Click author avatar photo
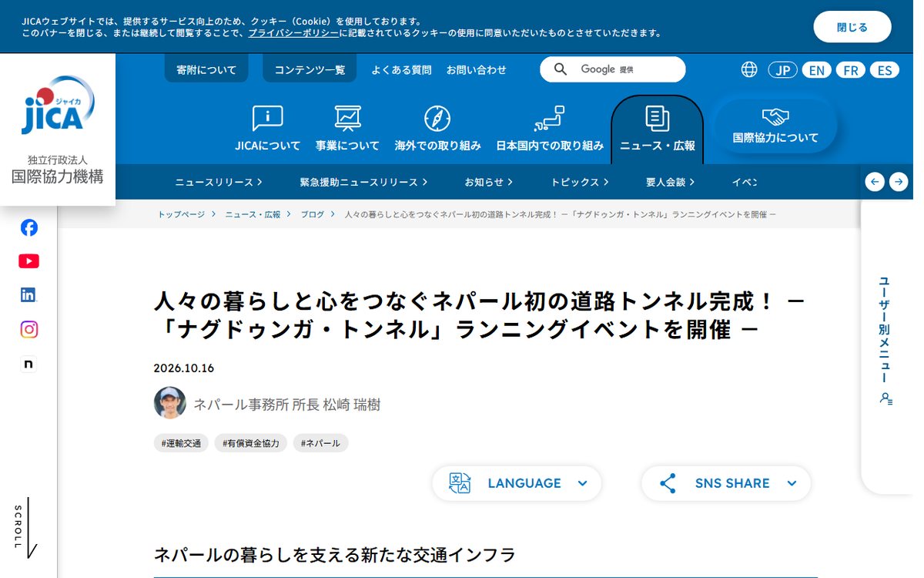 click(169, 403)
